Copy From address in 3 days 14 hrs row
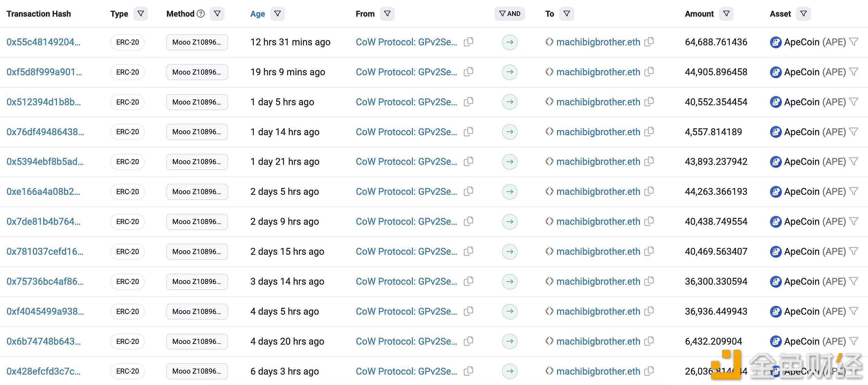This screenshot has width=868, height=385. point(468,281)
